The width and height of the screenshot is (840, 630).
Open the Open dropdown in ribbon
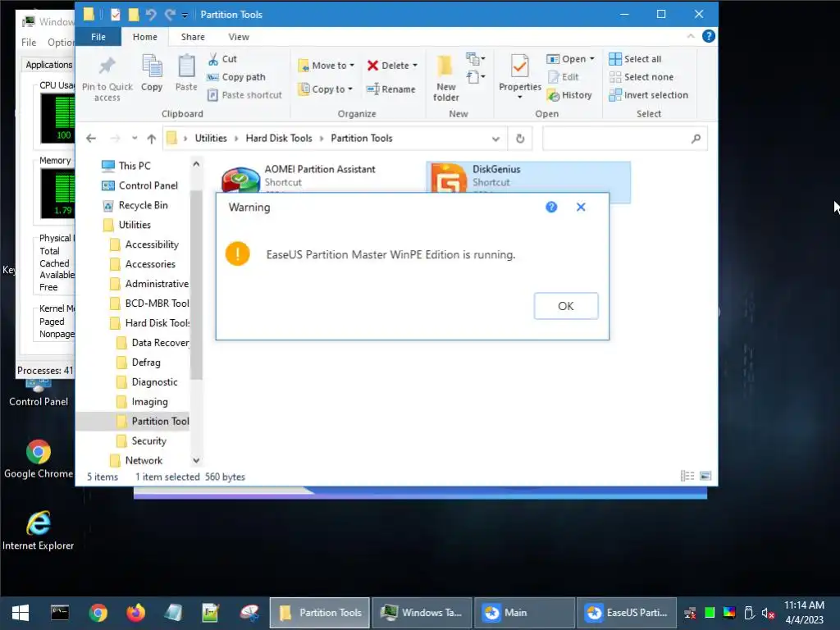pos(571,59)
